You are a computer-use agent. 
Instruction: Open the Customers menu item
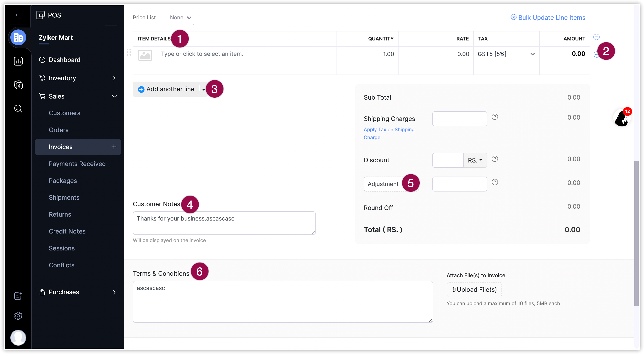[x=64, y=113]
